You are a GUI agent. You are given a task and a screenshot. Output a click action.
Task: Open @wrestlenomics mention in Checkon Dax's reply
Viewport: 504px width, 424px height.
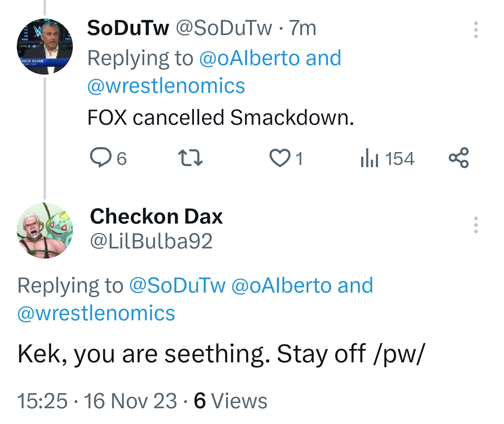[96, 313]
